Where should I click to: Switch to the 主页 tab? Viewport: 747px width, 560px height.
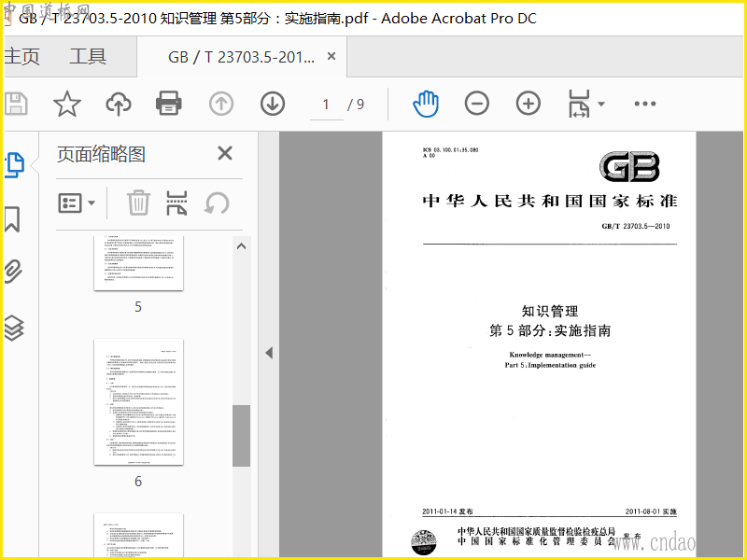pos(21,56)
